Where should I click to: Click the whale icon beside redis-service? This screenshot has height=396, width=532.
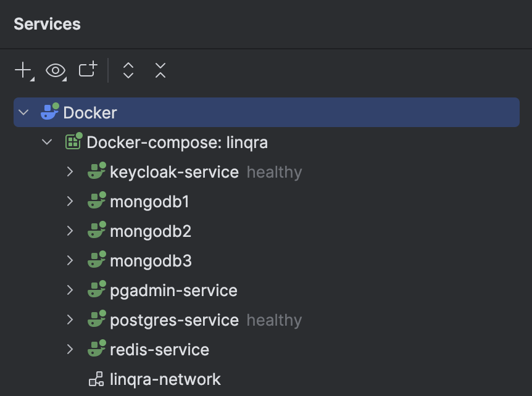[x=96, y=349]
